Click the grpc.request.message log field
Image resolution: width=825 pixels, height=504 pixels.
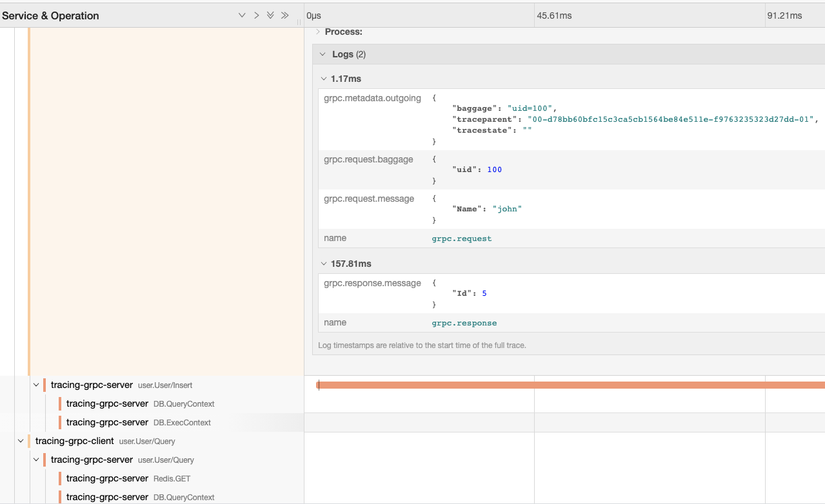pos(369,199)
